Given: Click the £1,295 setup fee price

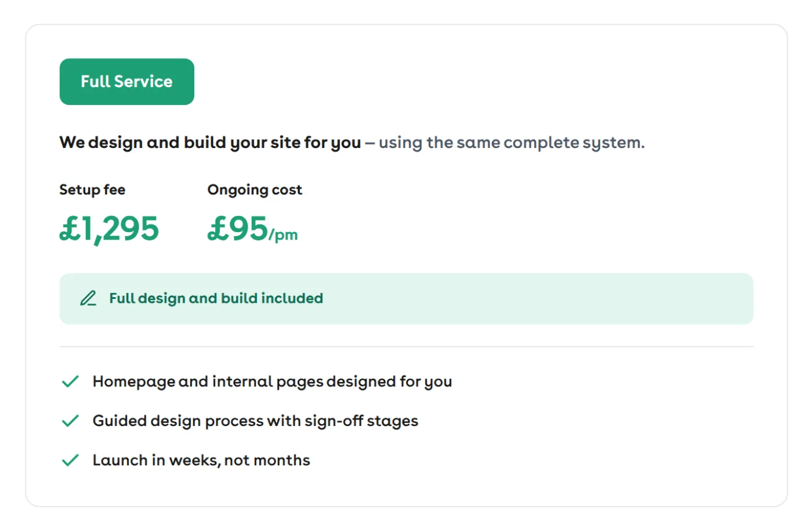Looking at the screenshot, I should (109, 229).
